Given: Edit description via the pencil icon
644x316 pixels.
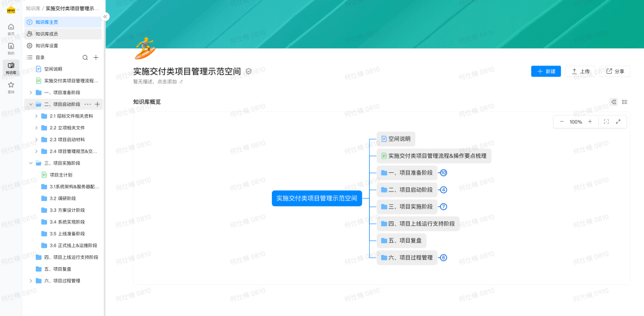Looking at the screenshot, I should tap(181, 82).
